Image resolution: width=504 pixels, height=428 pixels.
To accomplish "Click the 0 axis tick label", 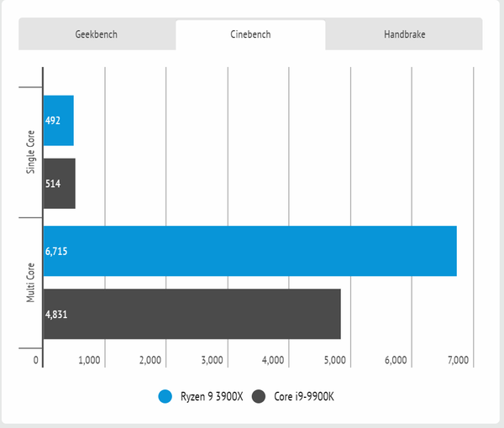I will tap(36, 360).
